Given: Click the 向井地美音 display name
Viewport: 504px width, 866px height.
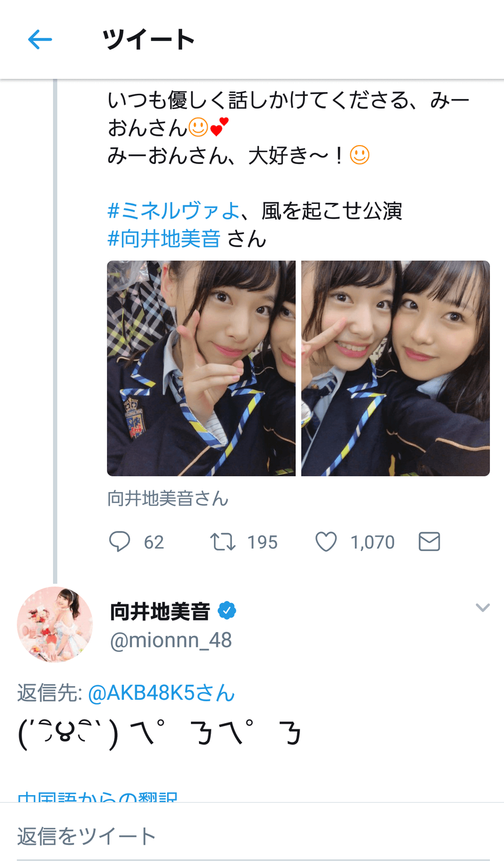Looking at the screenshot, I should pyautogui.click(x=160, y=611).
